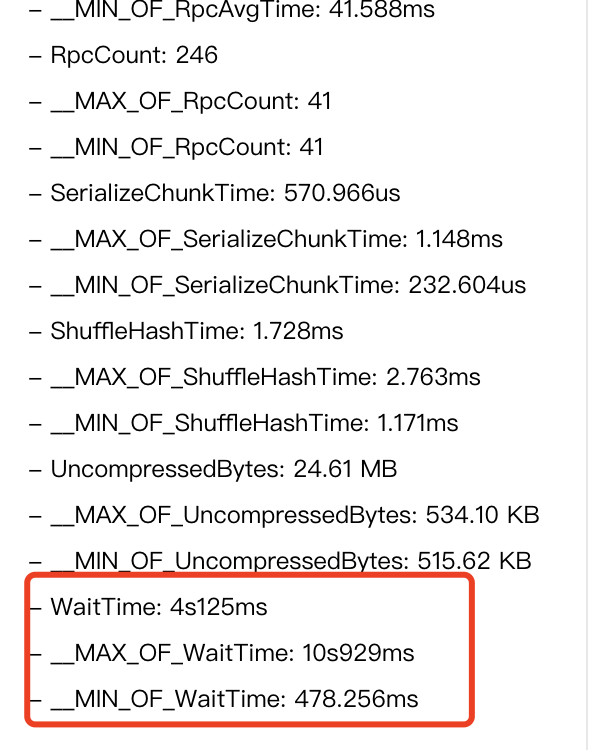Click the dash bullet before UncompressedBytes
Image resolution: width=608 pixels, height=750 pixels.
pyautogui.click(x=35, y=470)
